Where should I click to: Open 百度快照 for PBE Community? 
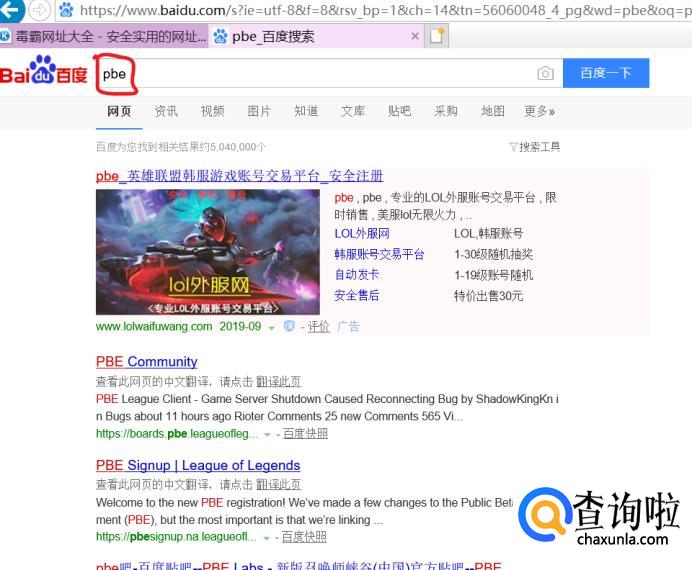[x=305, y=434]
